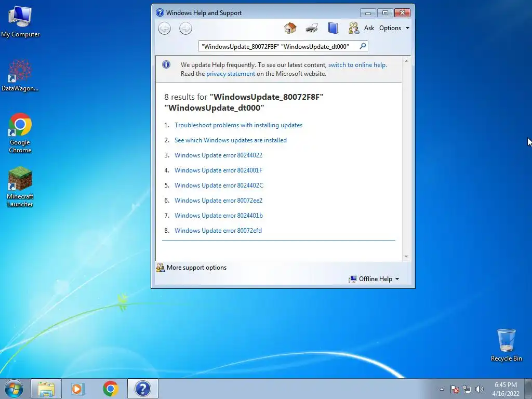Go back in Help and Support

165,28
